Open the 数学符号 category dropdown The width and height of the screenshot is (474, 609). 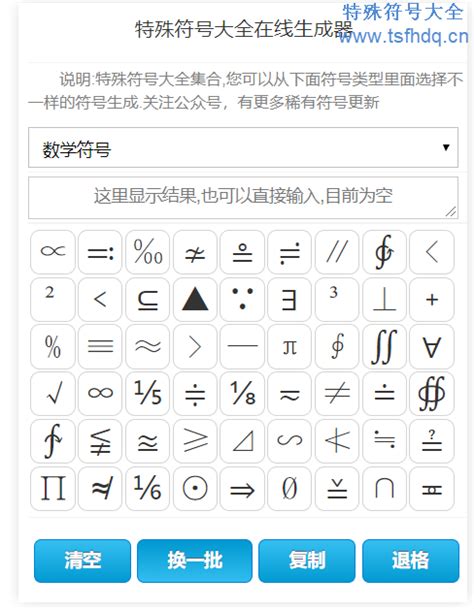(243, 148)
